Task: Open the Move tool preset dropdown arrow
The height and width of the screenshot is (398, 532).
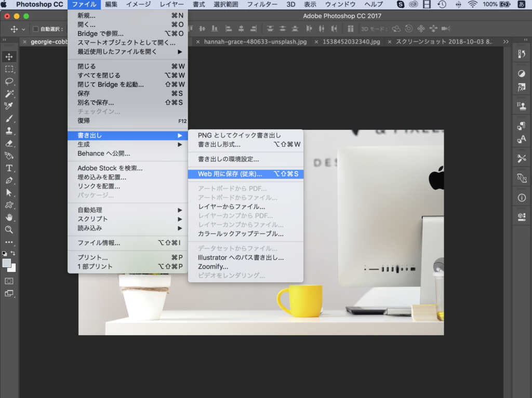Action: 23,29
